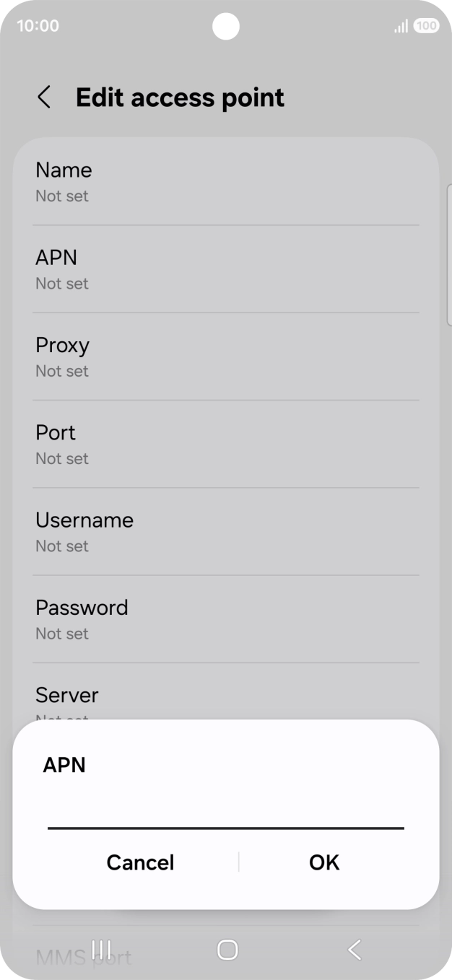Viewport: 452px width, 980px height.
Task: Tap the clock in the status bar
Action: (37, 25)
